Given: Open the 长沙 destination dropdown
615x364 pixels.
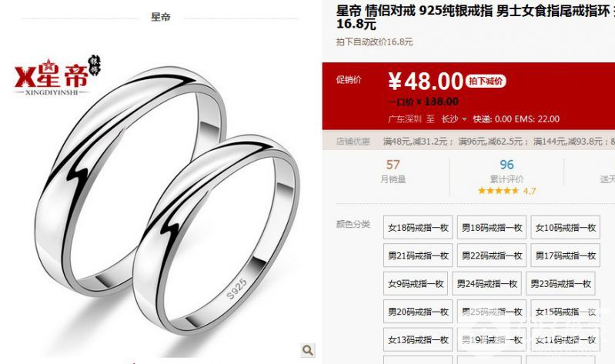Looking at the screenshot, I should click(454, 119).
